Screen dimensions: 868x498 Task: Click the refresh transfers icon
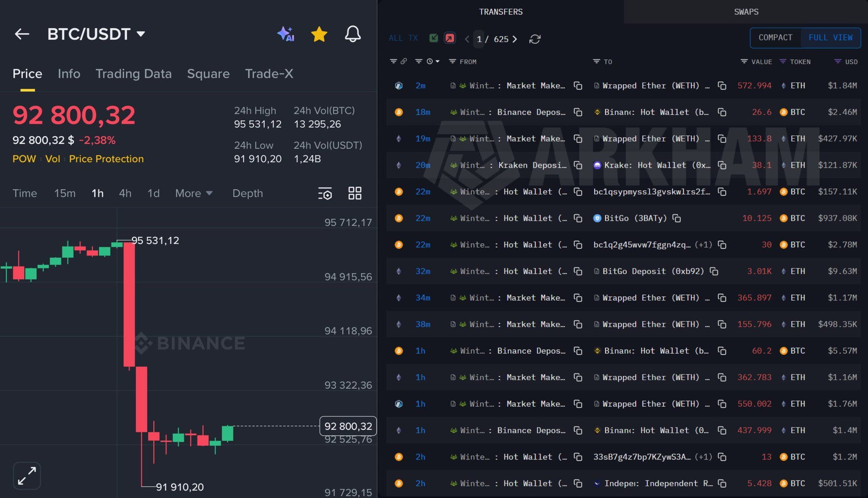click(535, 39)
